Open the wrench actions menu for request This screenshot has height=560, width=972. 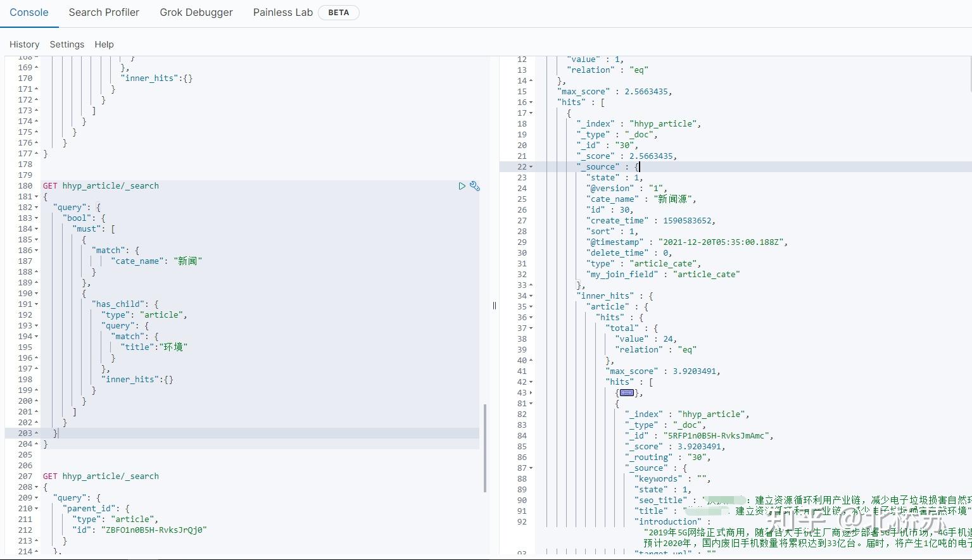point(475,186)
